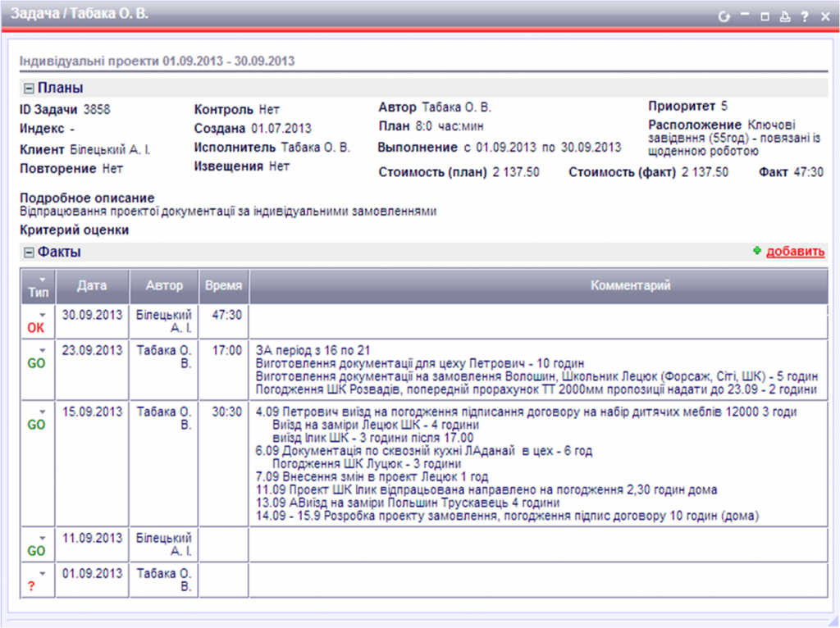Click the добавить link
840x628 pixels.
click(795, 251)
